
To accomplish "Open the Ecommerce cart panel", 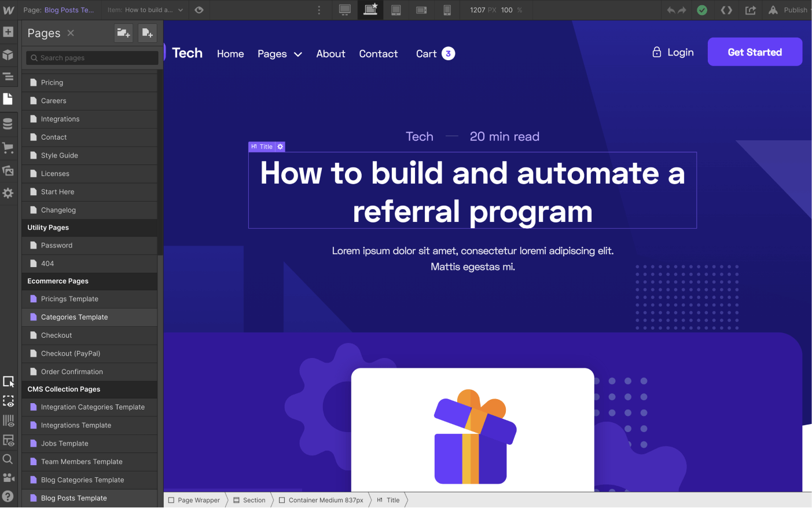I will click(8, 147).
